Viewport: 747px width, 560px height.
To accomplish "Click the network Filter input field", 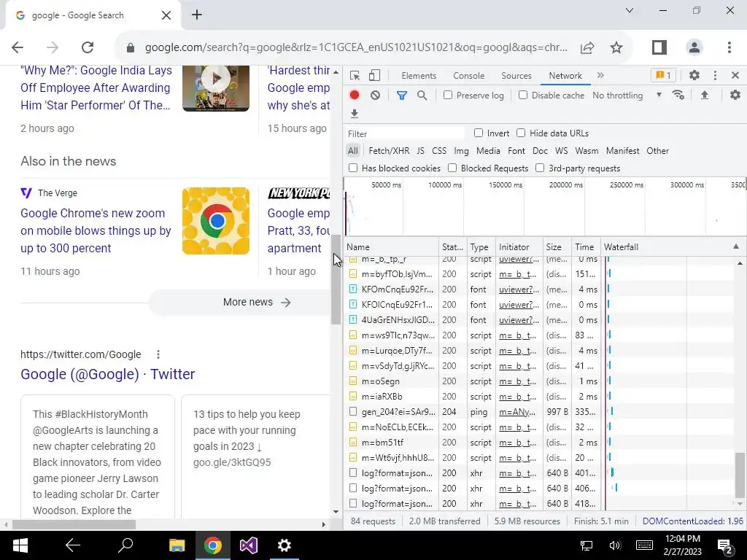I will pyautogui.click(x=405, y=134).
